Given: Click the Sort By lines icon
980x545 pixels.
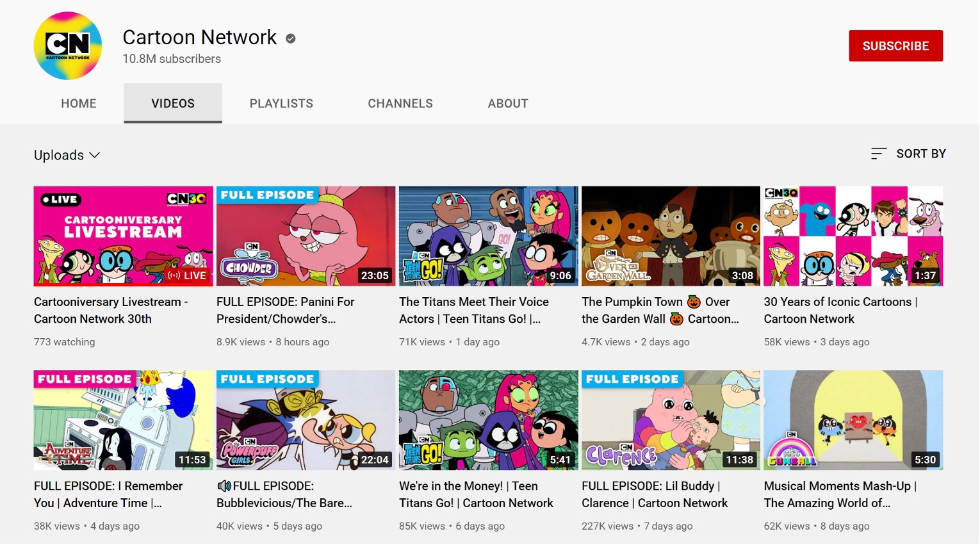Looking at the screenshot, I should click(878, 154).
